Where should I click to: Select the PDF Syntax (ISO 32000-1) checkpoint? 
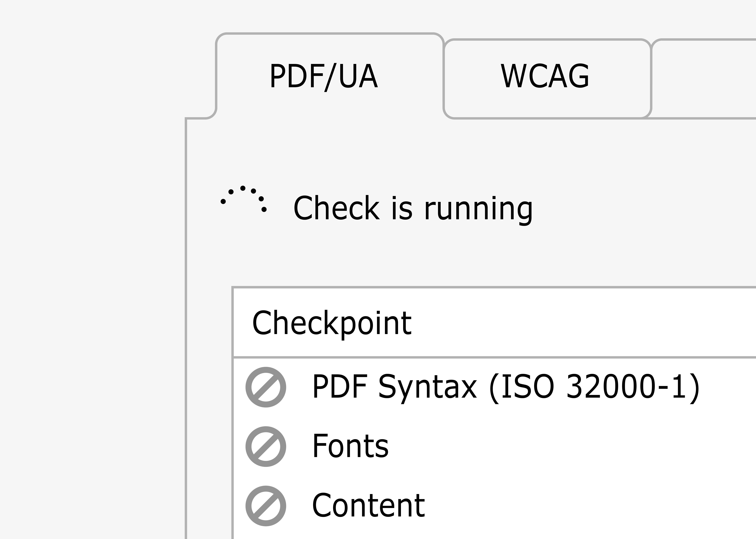pos(494,387)
